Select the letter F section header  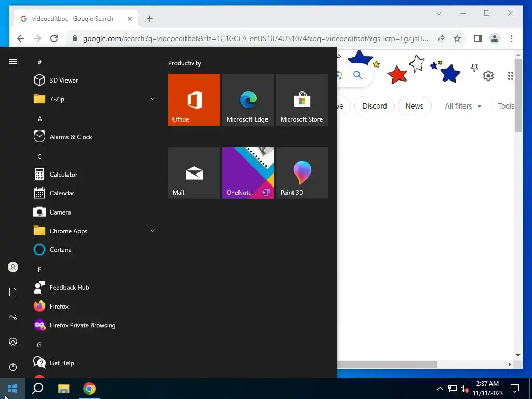tap(39, 270)
